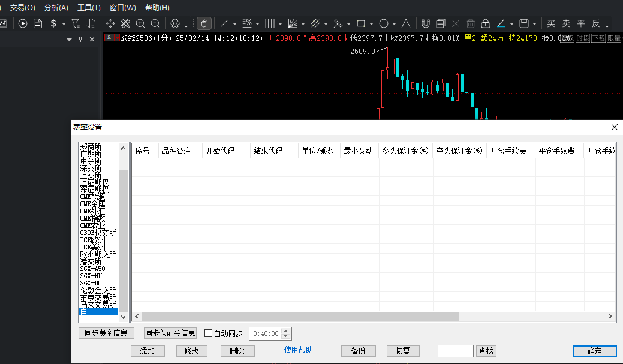The image size is (623, 364).
Task: Open the rectangle shape dropdown arrow
Action: point(372,25)
